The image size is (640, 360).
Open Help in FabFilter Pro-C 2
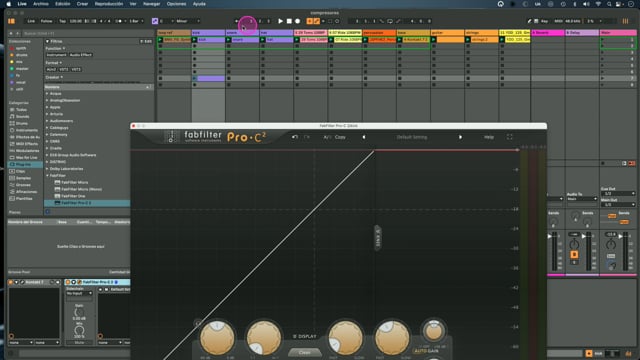click(489, 137)
